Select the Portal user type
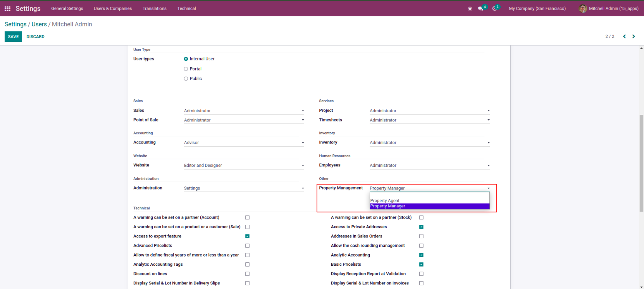Screen dimensions: 644x289 pyautogui.click(x=186, y=69)
